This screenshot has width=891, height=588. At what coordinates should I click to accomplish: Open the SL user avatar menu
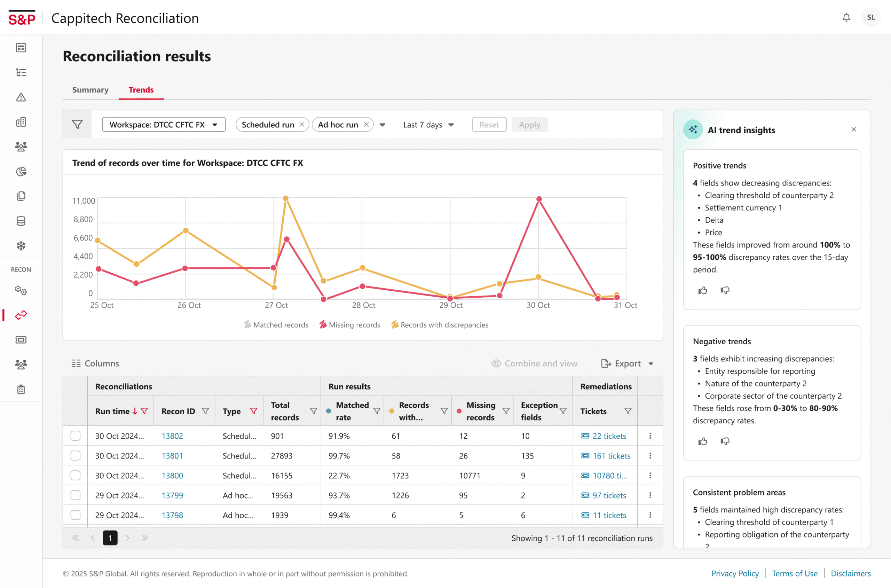(x=871, y=18)
